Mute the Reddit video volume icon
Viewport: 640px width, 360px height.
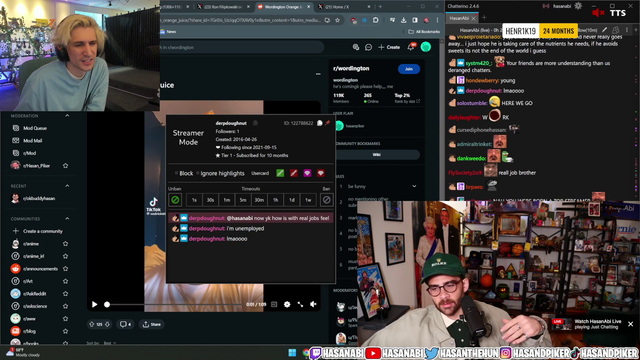(x=313, y=304)
